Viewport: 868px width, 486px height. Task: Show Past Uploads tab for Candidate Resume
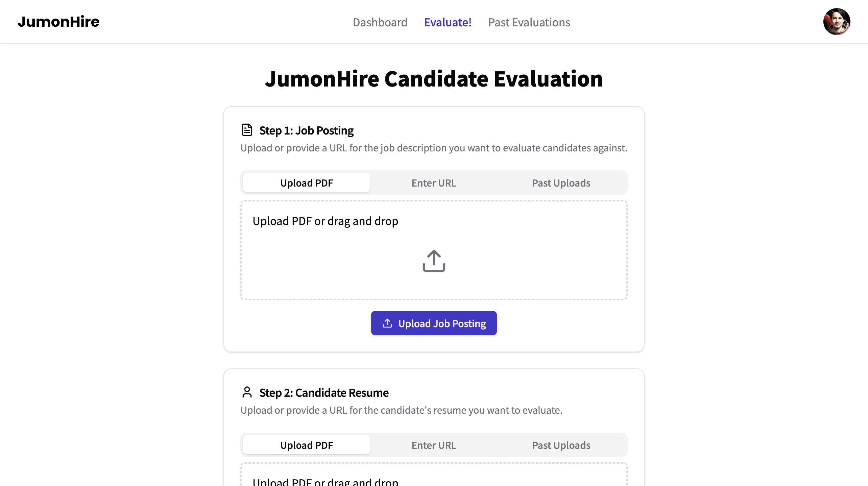click(x=561, y=445)
